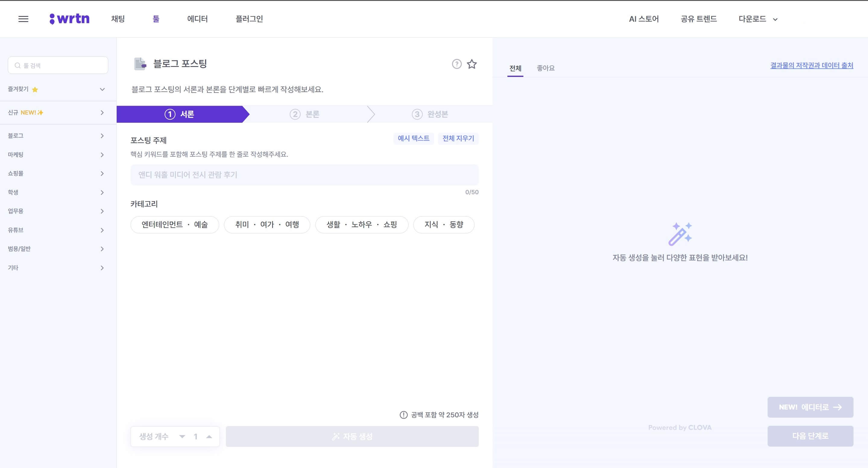Increase 생성 개수 using the up arrow
868x468 pixels.
(x=209, y=436)
